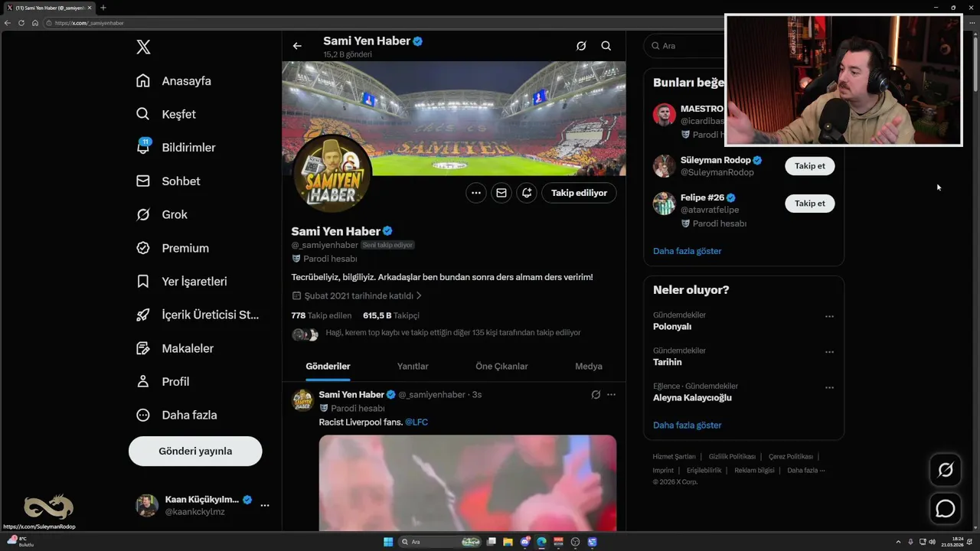
Task: Open Windows Start button
Action: 388,542
